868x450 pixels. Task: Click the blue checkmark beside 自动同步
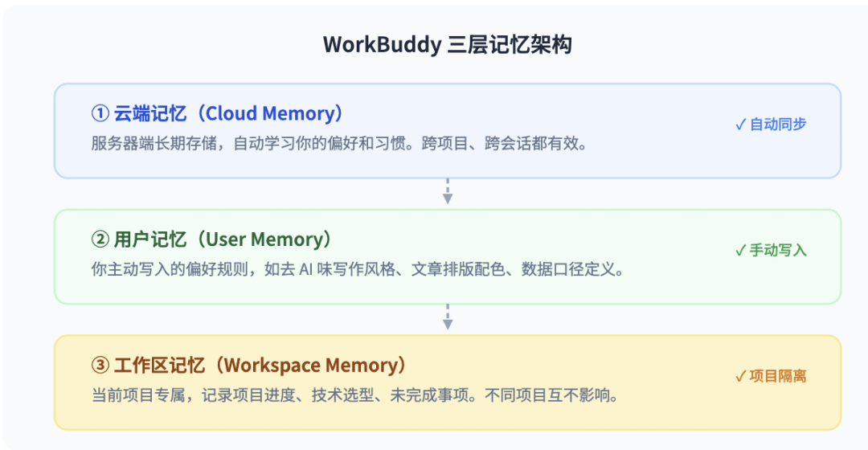740,125
